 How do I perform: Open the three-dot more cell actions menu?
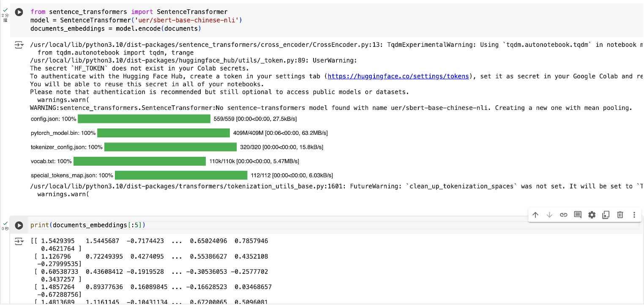click(634, 215)
